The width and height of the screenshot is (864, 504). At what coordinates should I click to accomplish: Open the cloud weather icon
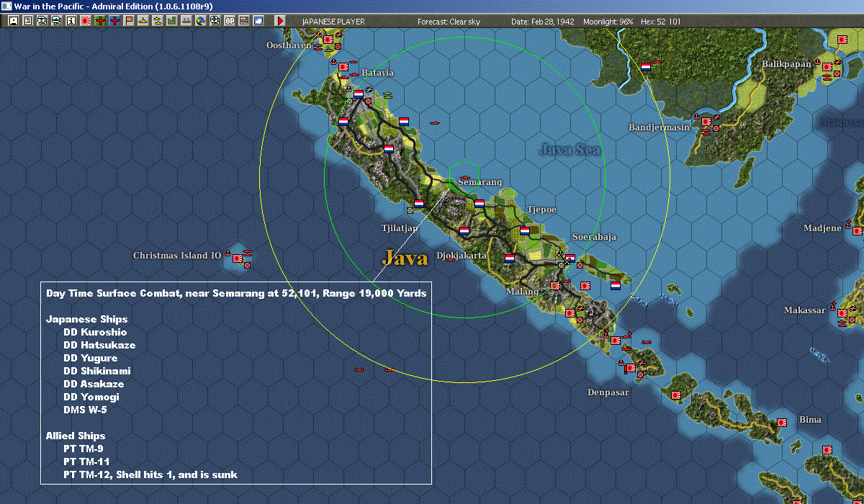pyautogui.click(x=258, y=21)
